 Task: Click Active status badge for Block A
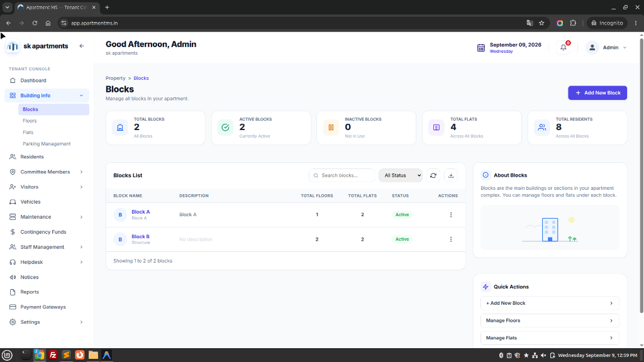(x=402, y=215)
